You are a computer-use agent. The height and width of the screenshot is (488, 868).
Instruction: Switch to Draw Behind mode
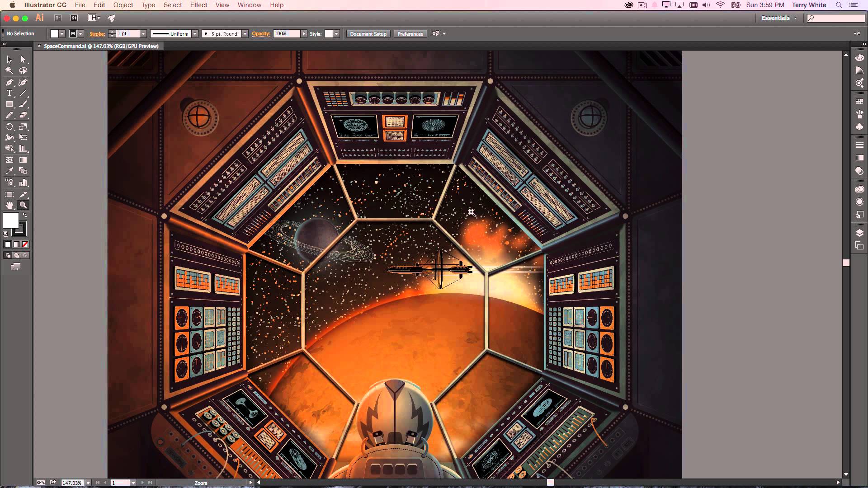[x=17, y=255]
